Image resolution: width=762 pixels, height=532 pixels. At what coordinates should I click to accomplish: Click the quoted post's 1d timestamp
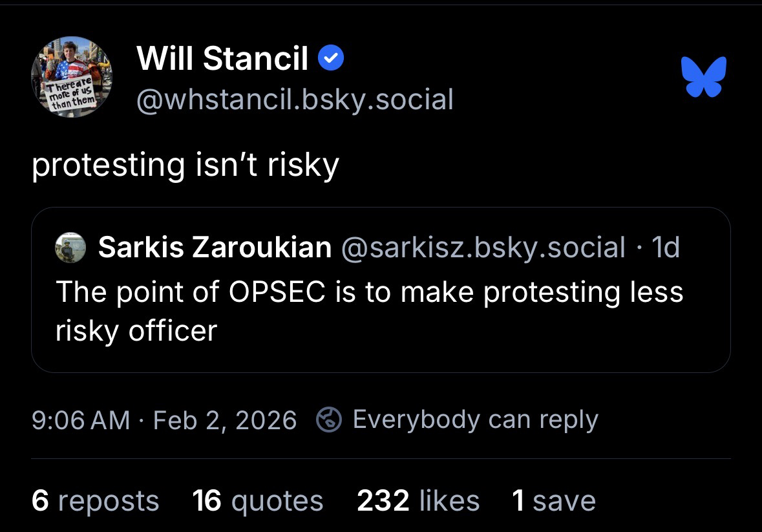coord(666,248)
